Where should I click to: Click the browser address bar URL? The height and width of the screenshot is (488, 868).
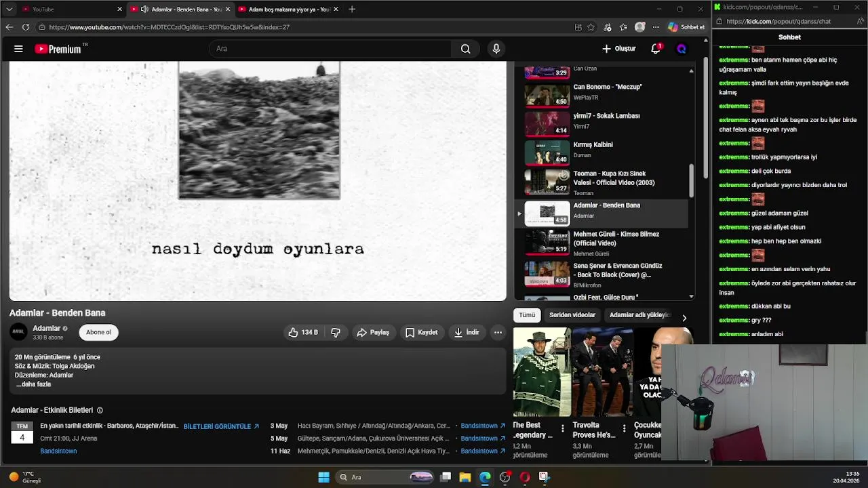click(170, 27)
